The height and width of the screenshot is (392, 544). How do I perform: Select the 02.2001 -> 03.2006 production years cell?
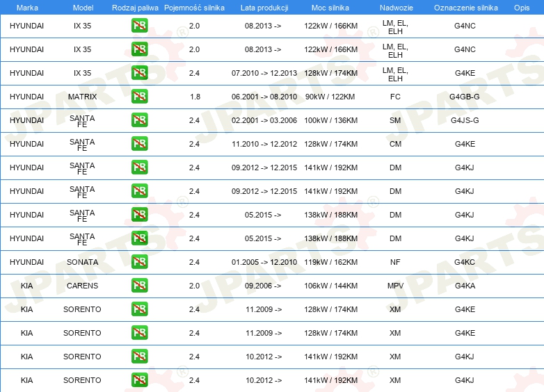[264, 120]
